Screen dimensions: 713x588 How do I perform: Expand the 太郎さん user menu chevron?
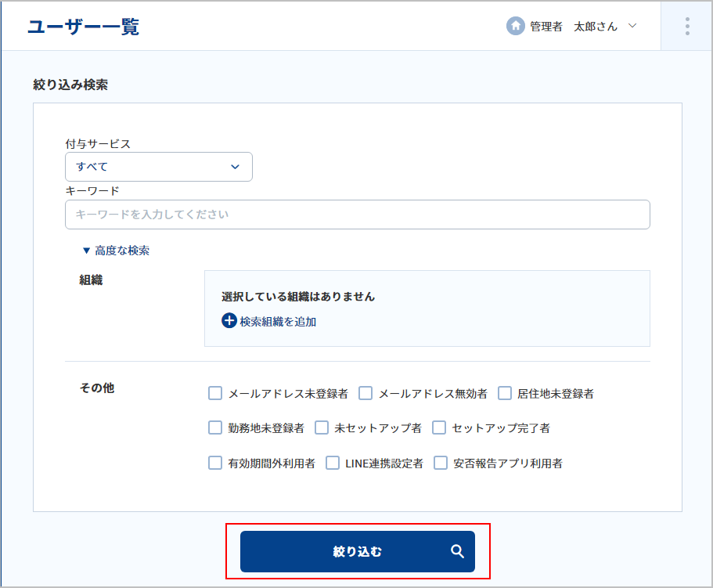[632, 26]
